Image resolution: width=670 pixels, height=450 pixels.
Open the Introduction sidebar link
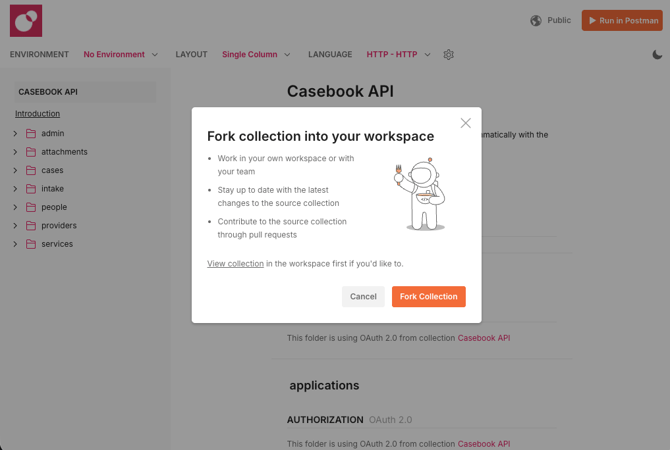[x=37, y=114]
